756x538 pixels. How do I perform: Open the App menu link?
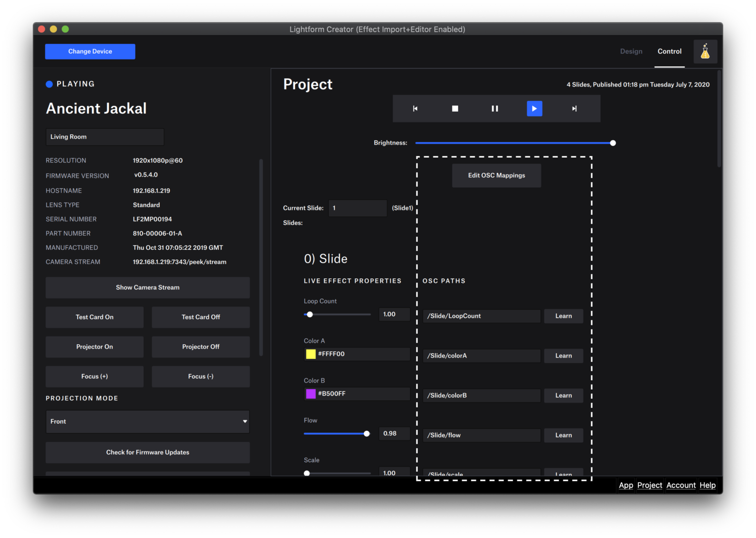[x=626, y=485]
